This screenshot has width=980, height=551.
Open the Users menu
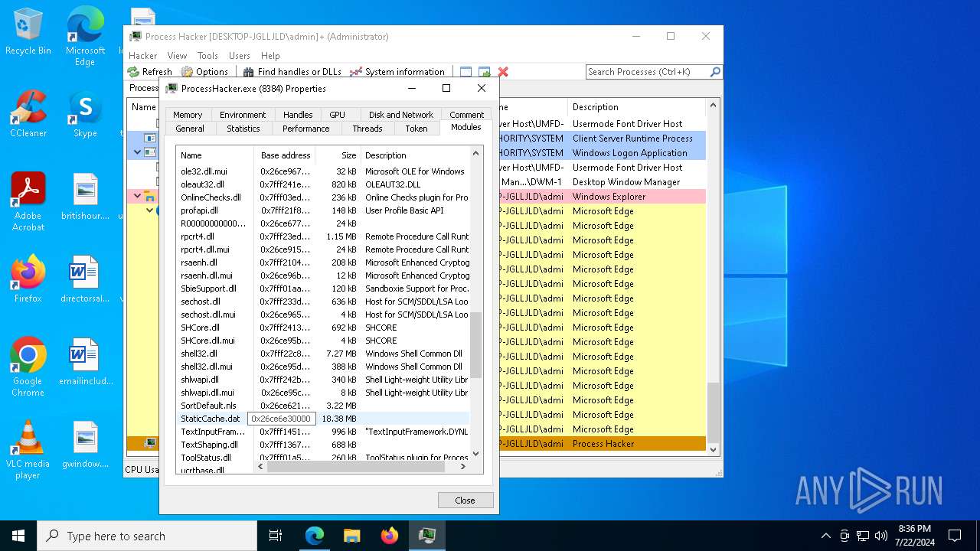[x=240, y=56]
